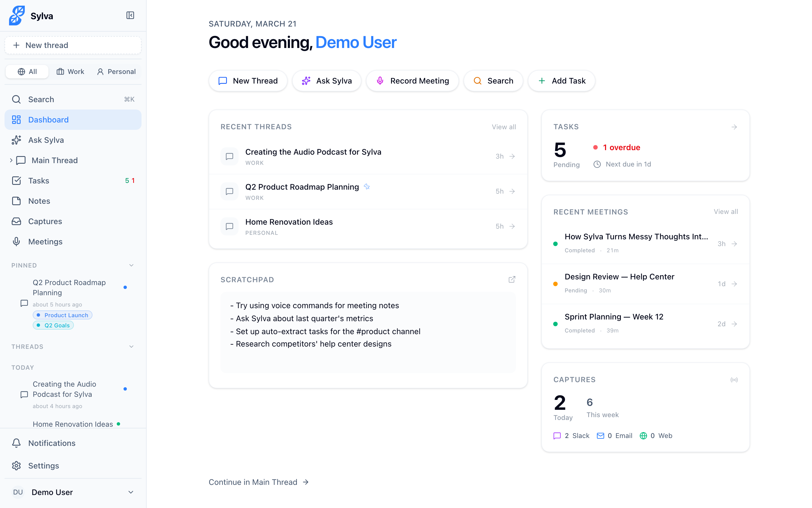Image resolution: width=812 pixels, height=508 pixels.
Task: Select the All filter tab
Action: 27,72
